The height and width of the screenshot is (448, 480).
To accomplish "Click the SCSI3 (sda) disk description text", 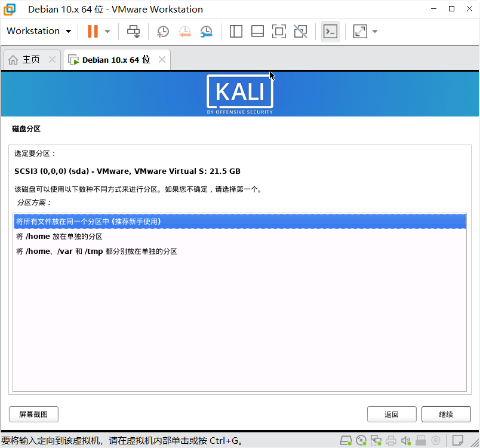I will pos(127,171).
